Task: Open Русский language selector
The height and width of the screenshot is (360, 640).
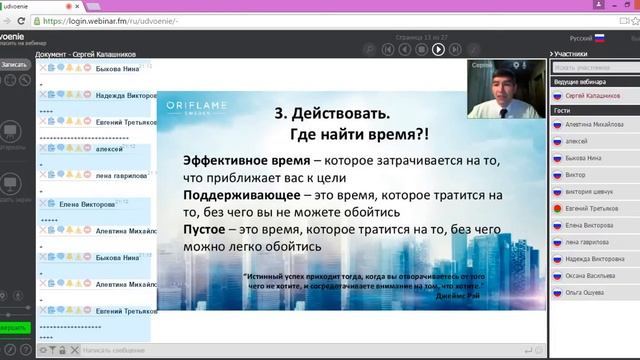Action: tap(587, 38)
